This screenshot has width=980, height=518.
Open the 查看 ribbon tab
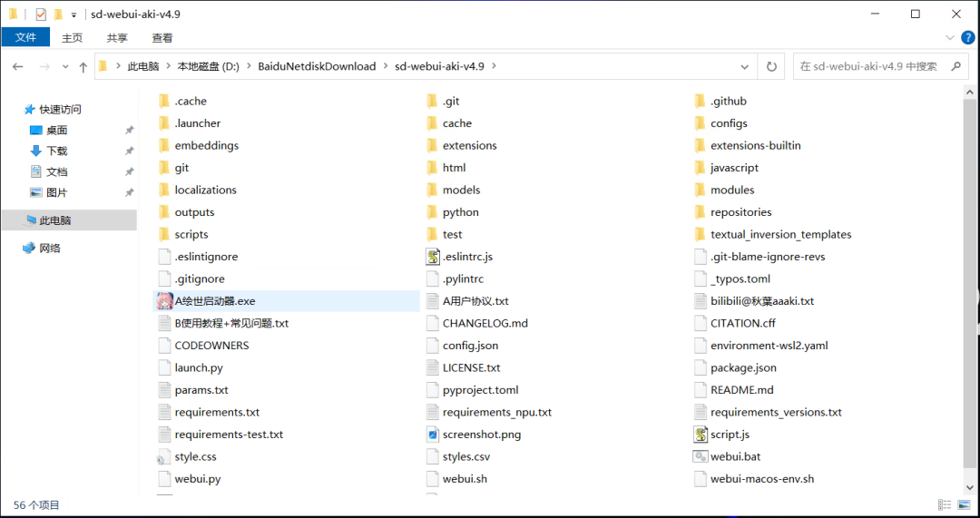(162, 38)
